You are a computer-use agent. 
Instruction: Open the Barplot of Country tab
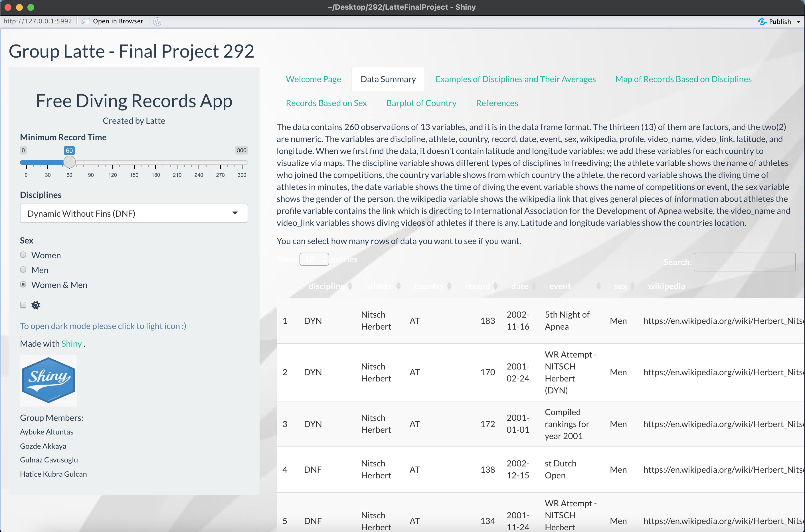(x=421, y=103)
